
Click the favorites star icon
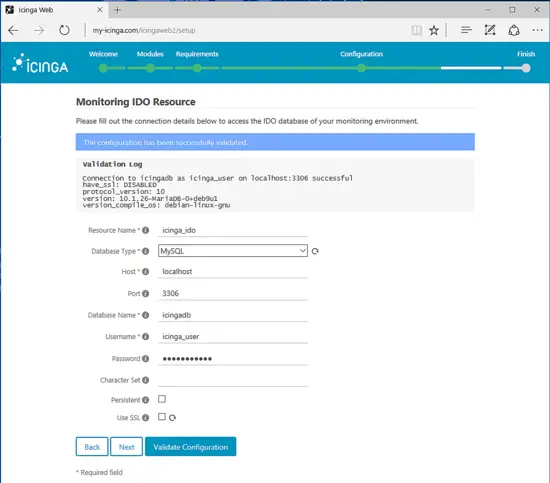434,31
